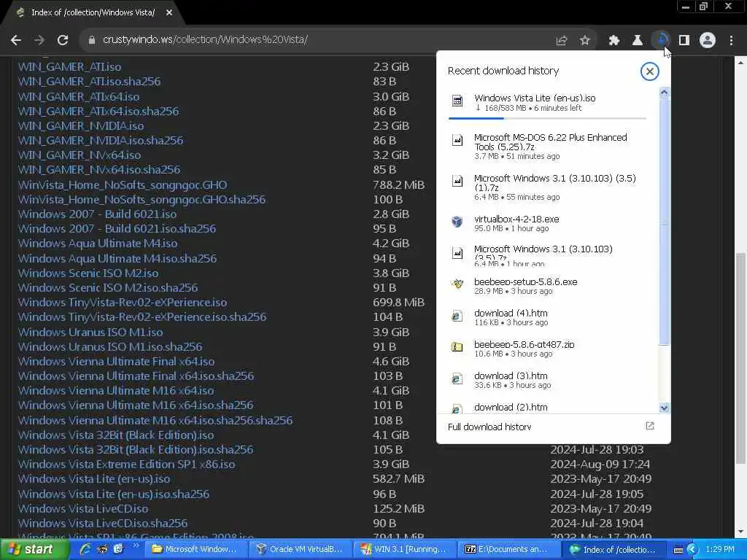Open Windows Vienna Ultimate M16 x64.iso link

pyautogui.click(x=116, y=391)
